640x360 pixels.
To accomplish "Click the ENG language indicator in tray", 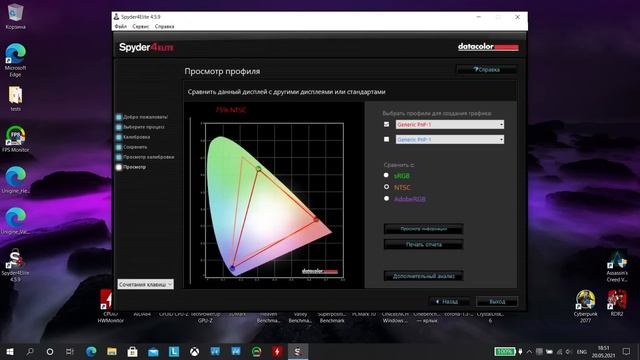I will (x=582, y=351).
